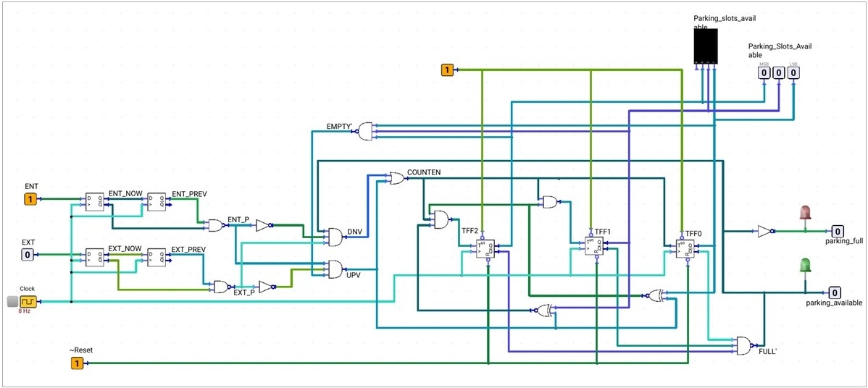Click the LSB output bit box
The height and width of the screenshot is (388, 868).
(x=794, y=72)
